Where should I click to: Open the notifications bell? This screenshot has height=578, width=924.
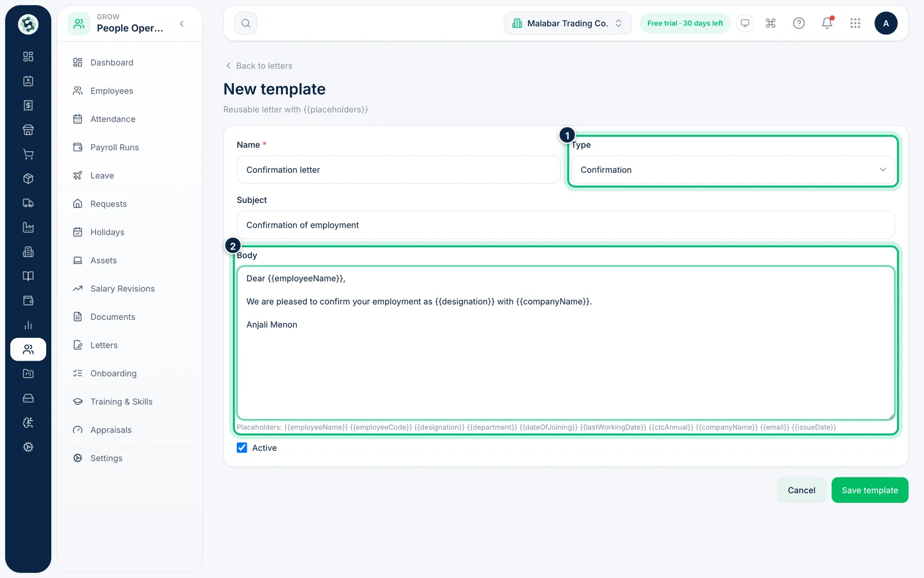tap(827, 23)
